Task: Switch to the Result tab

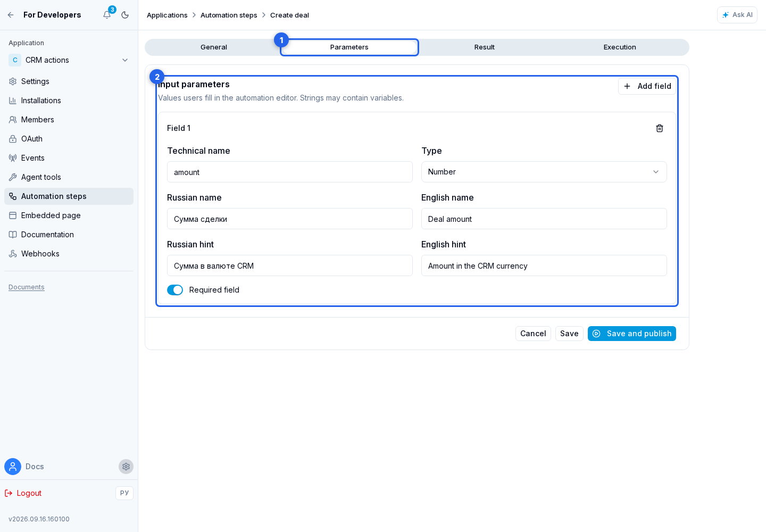Action: pos(485,47)
